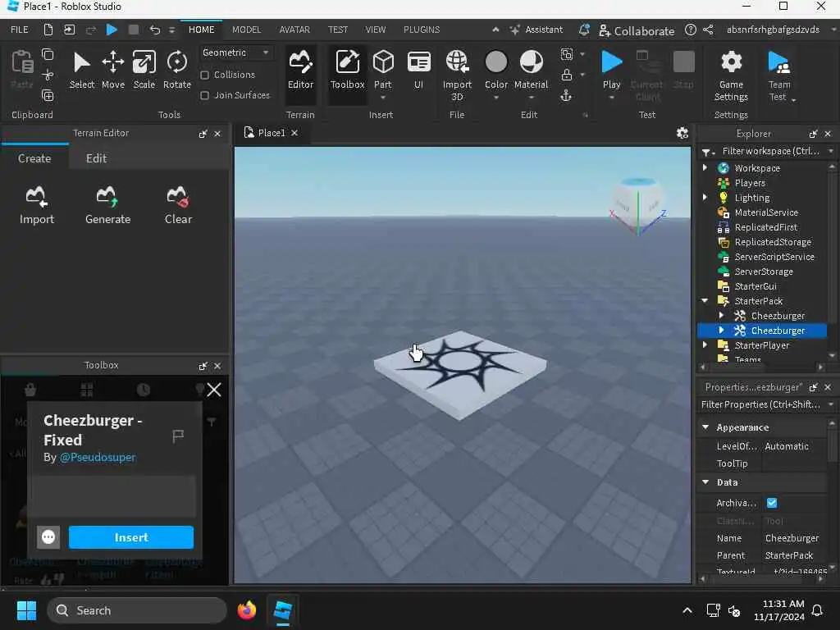Open the Assistant panel
The width and height of the screenshot is (840, 630).
536,30
